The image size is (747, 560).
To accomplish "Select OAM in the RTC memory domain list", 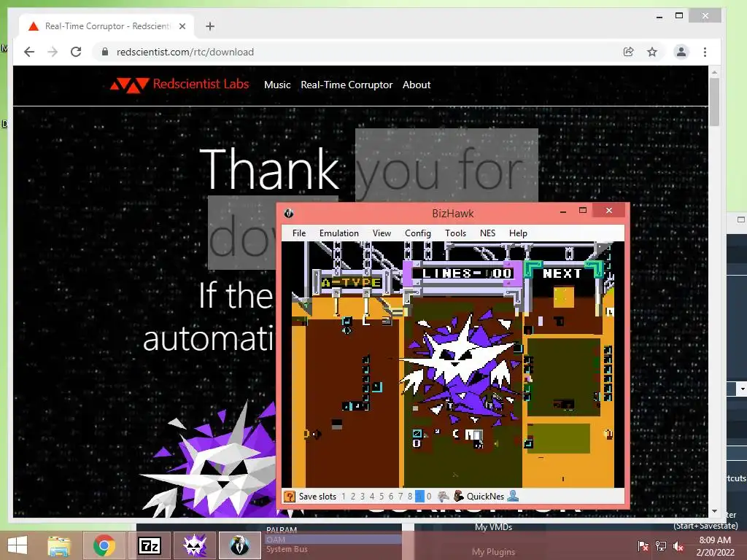I will [333, 540].
